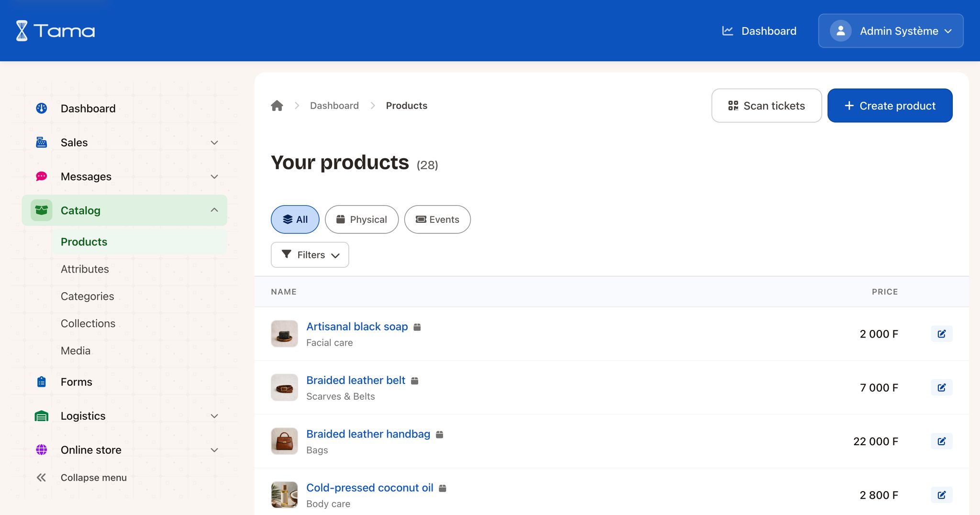
Task: Click the Dashboard gauge icon in sidebar
Action: tap(42, 109)
